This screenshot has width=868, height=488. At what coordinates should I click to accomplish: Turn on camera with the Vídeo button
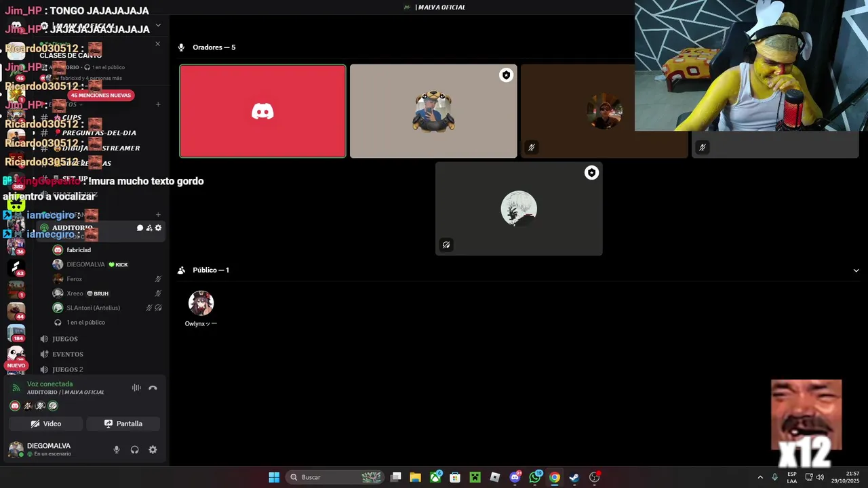46,424
